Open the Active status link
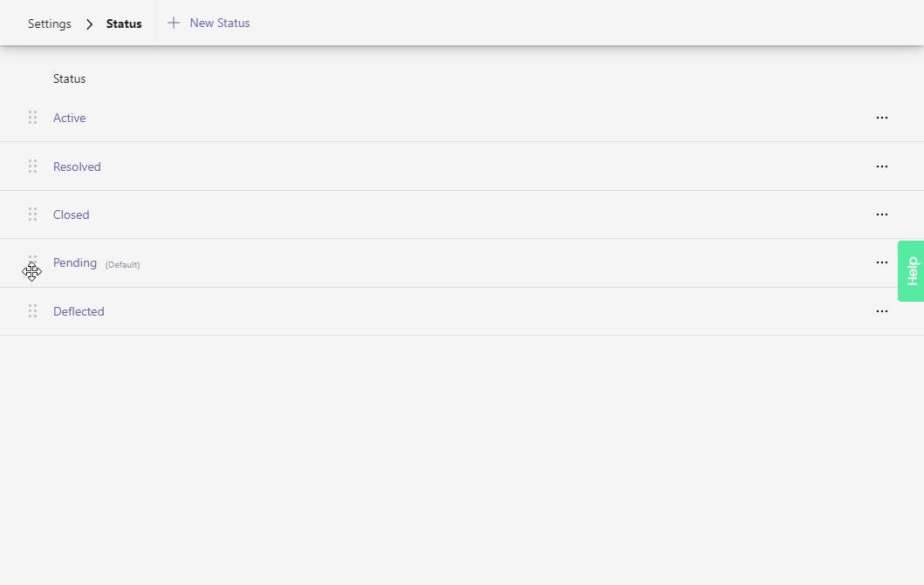The height and width of the screenshot is (585, 924). coord(70,118)
